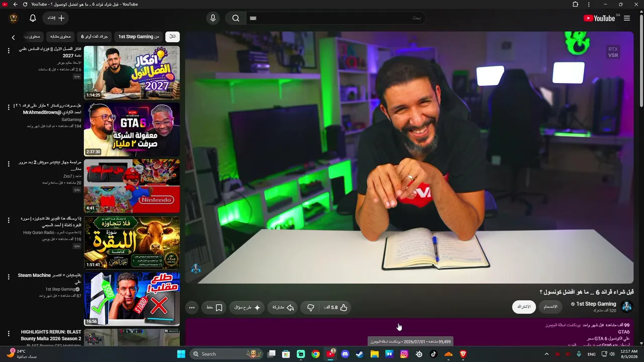Screen dimensions: 644x362
Task: Open Steam from the taskbar
Action: [360, 354]
